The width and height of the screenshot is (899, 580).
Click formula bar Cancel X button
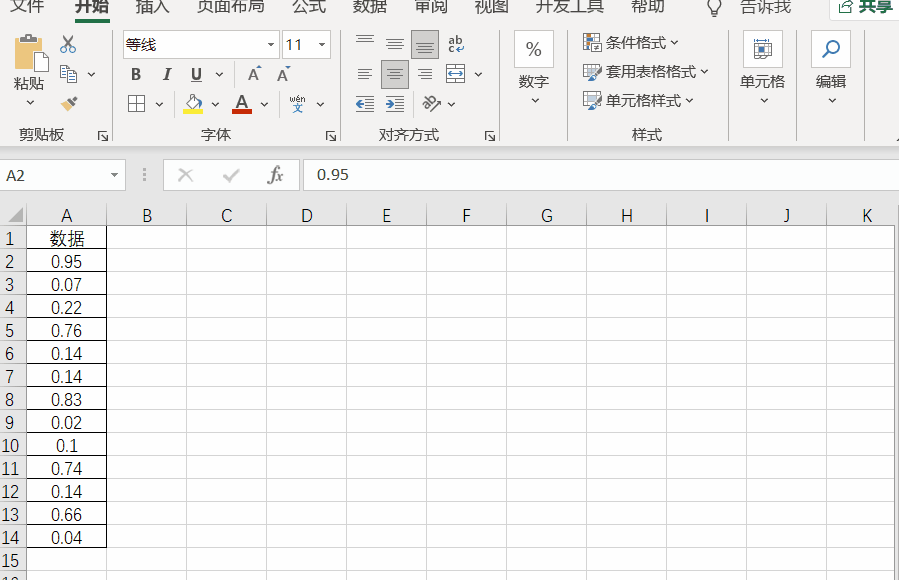click(185, 175)
